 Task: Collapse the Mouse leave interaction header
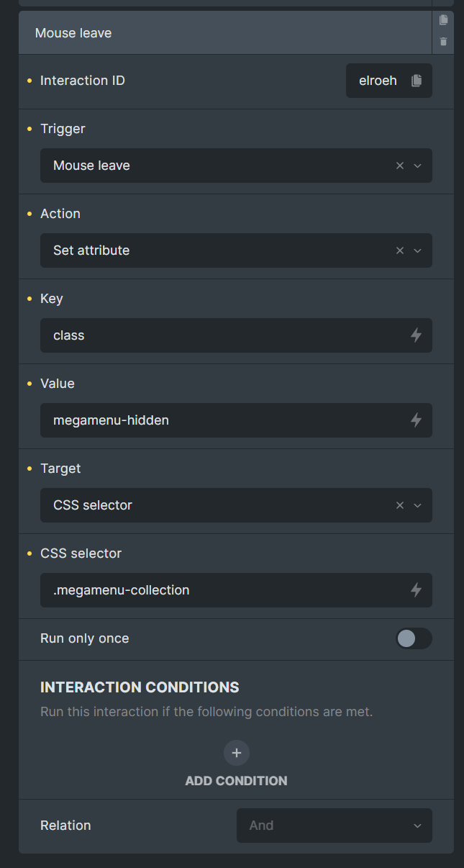click(225, 33)
